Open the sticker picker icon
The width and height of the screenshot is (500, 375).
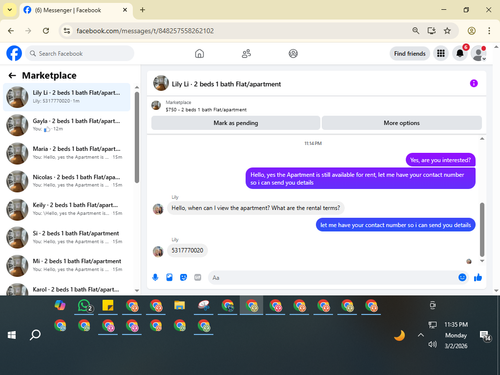[183, 277]
